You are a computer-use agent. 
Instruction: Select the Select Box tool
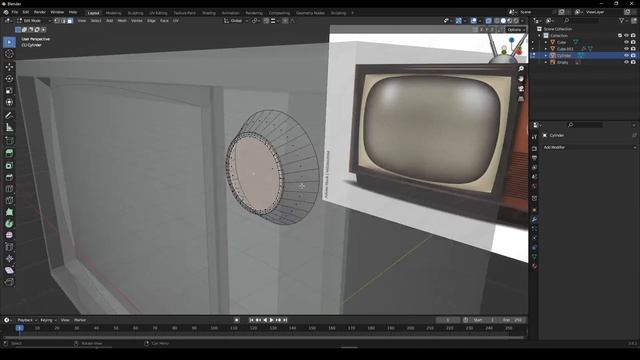9,42
